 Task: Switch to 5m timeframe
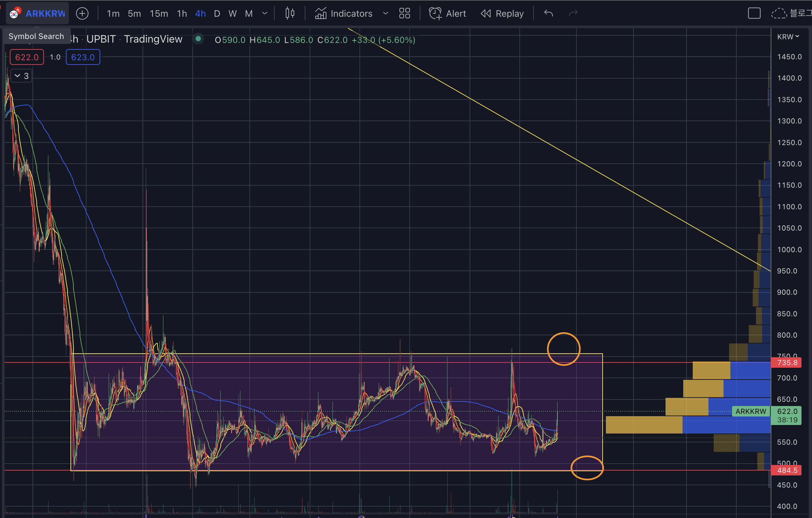click(134, 13)
